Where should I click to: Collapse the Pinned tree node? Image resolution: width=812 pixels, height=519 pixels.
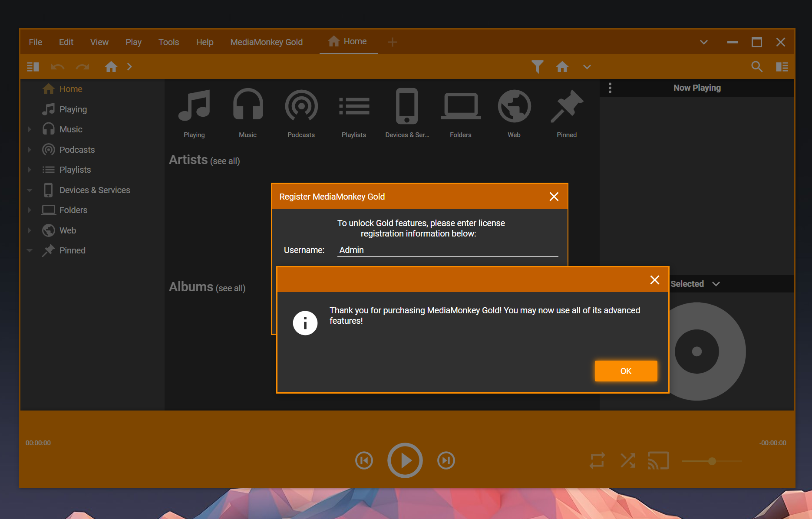pos(29,250)
